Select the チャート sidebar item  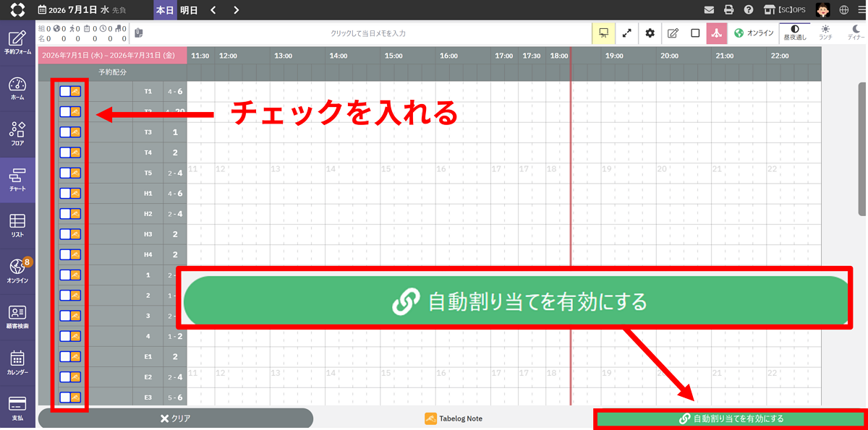click(x=17, y=180)
